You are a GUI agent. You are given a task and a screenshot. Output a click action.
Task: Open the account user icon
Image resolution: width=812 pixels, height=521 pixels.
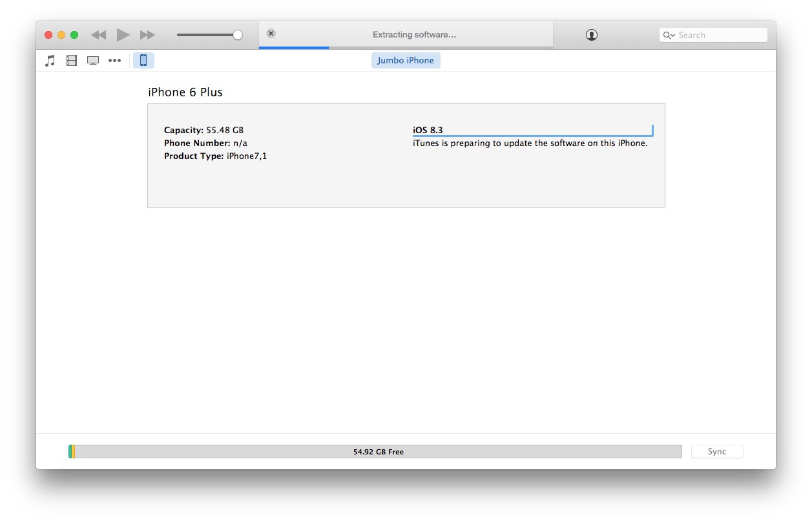(x=591, y=36)
